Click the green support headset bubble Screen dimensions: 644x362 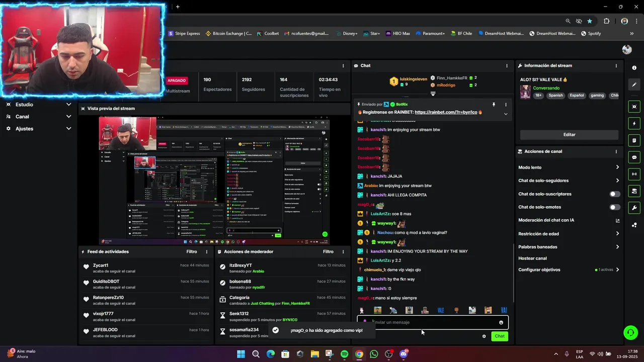pyautogui.click(x=630, y=332)
